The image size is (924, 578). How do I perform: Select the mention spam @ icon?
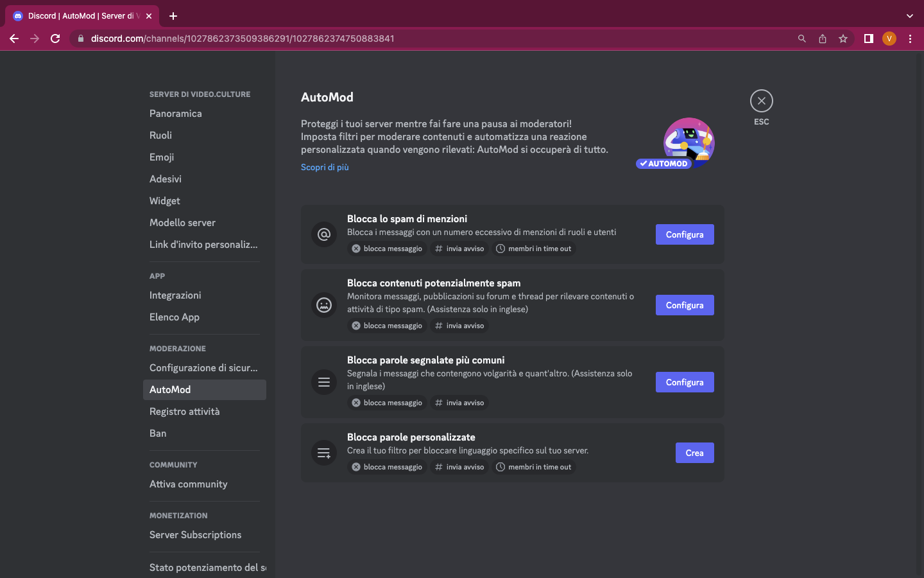(x=324, y=234)
